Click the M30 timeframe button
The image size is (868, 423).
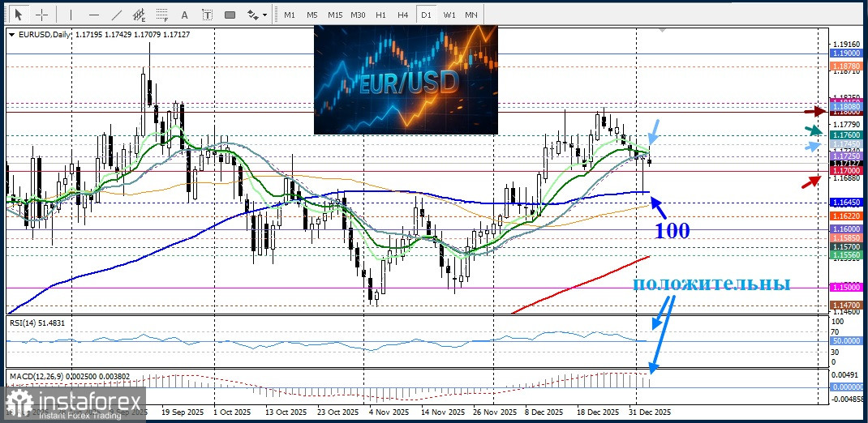(x=358, y=15)
